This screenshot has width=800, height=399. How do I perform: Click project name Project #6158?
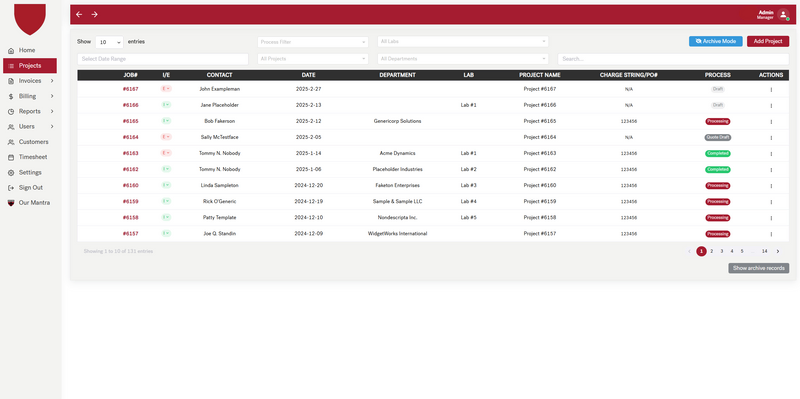point(540,217)
